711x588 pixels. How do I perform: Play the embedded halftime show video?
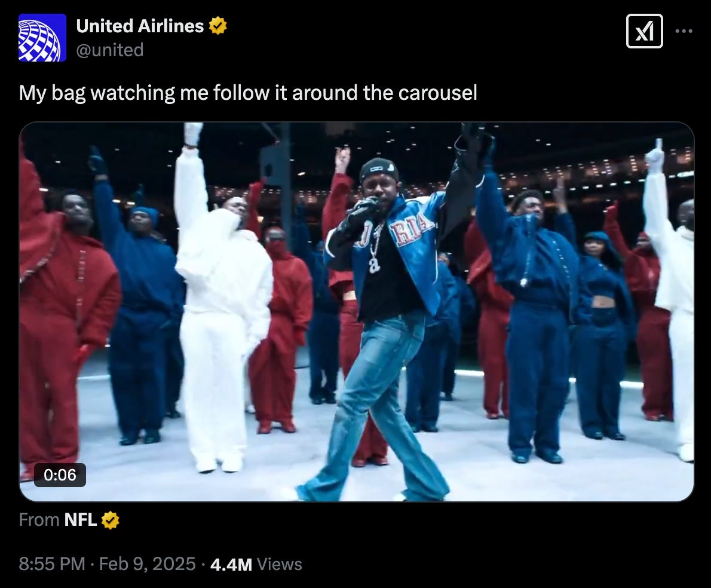point(357,311)
